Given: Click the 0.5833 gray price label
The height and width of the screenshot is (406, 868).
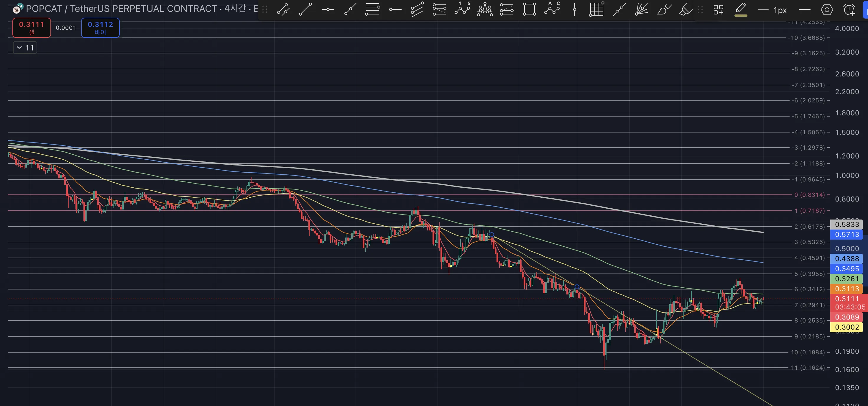Looking at the screenshot, I should (x=847, y=225).
